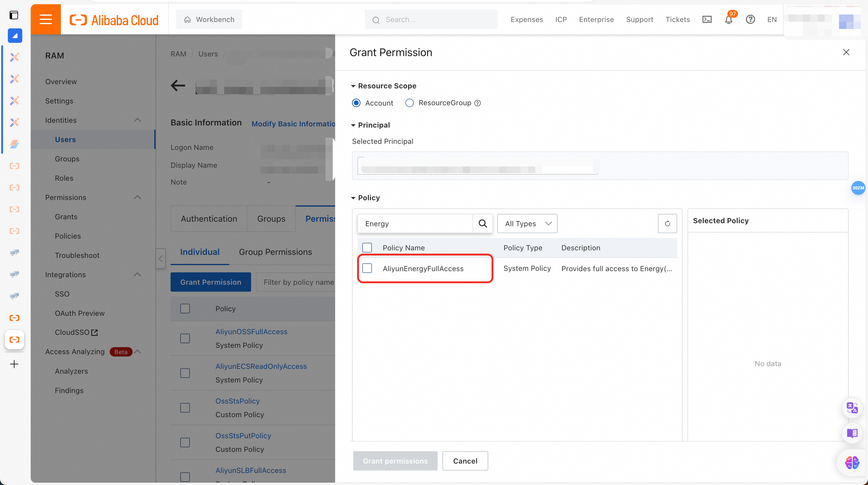Screen dimensions: 868x485
Task: Click the Cancel button
Action: coord(465,461)
